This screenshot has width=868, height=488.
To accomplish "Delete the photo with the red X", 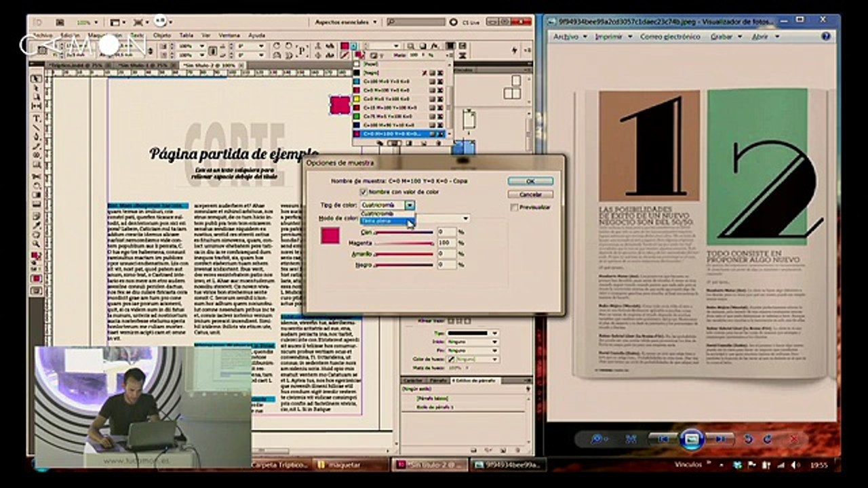I will [x=794, y=439].
